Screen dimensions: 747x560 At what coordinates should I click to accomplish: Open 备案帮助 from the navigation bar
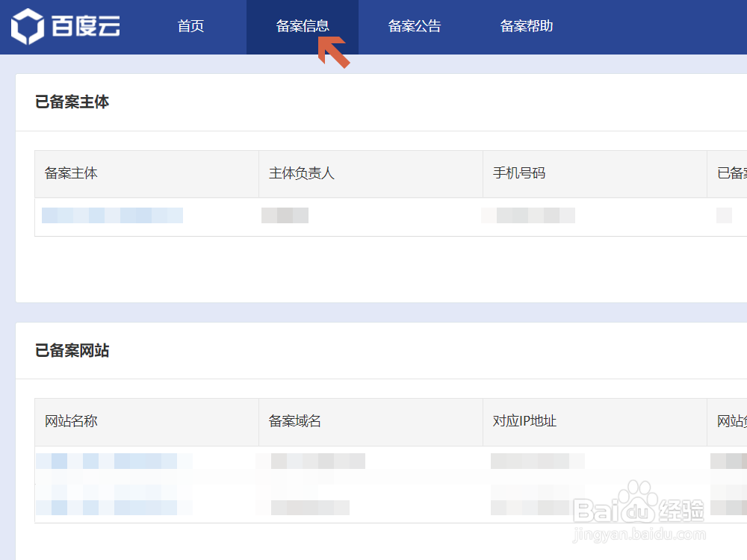[525, 26]
